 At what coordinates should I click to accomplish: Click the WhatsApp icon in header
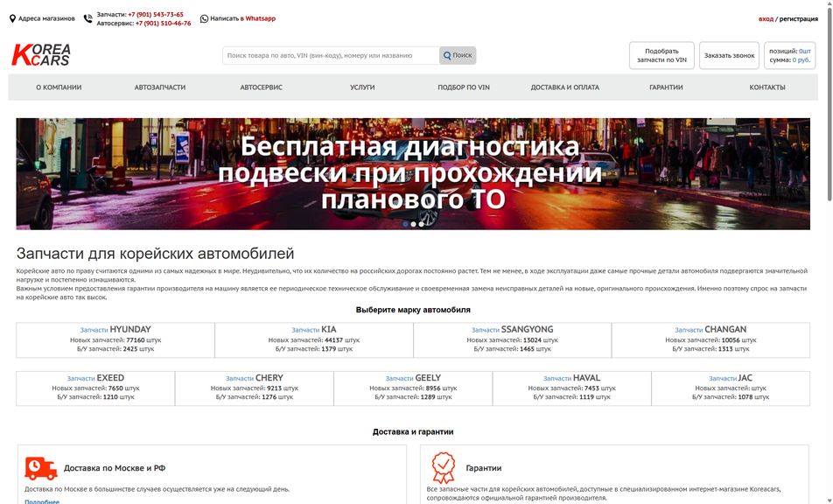tap(204, 18)
